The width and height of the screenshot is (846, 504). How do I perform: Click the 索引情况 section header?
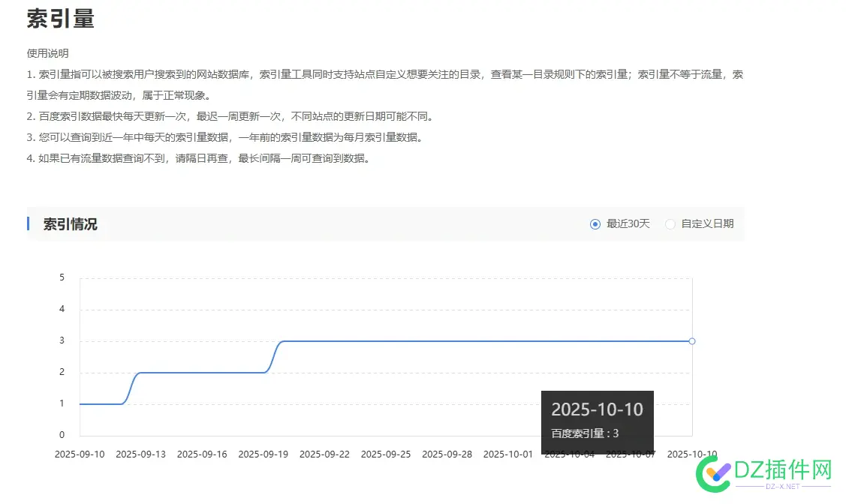(x=71, y=223)
